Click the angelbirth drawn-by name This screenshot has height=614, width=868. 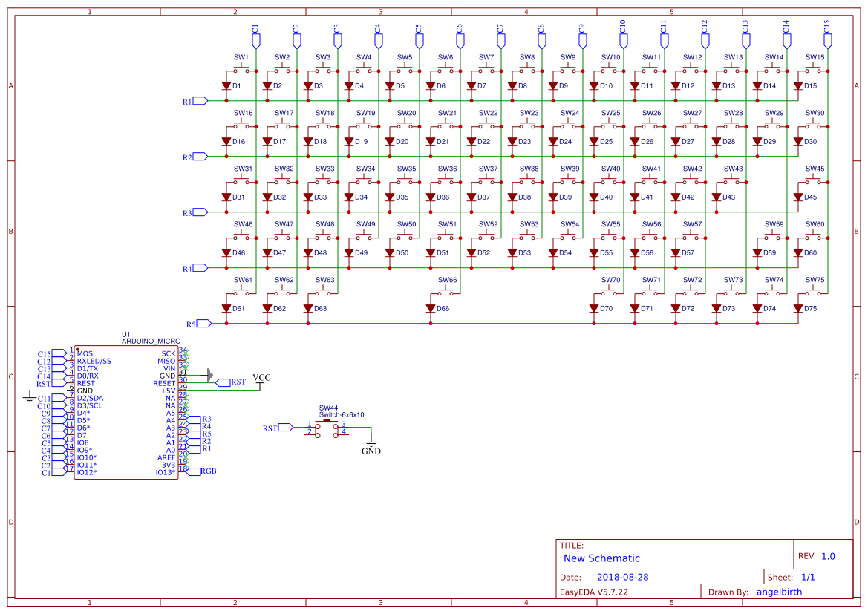pos(779,592)
